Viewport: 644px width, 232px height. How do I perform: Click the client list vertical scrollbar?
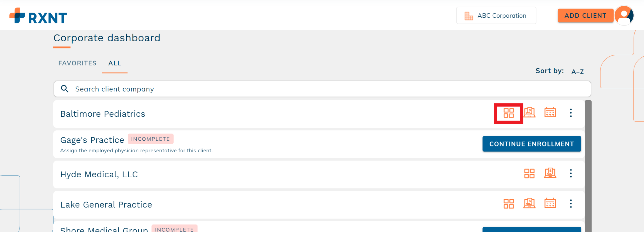(x=588, y=166)
